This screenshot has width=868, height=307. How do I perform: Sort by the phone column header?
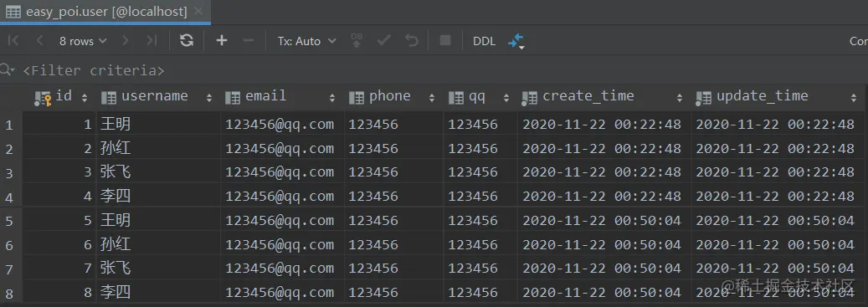[x=393, y=97]
